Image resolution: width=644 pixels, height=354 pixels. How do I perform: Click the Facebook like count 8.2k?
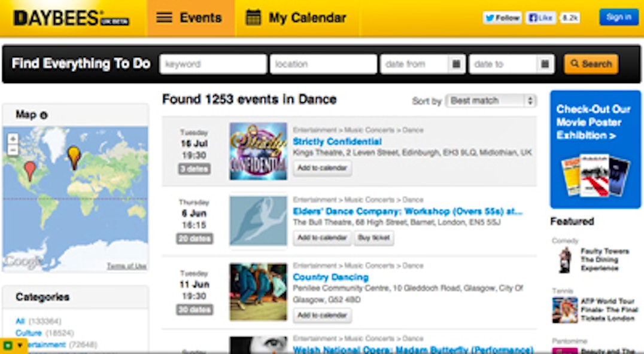[x=570, y=17]
